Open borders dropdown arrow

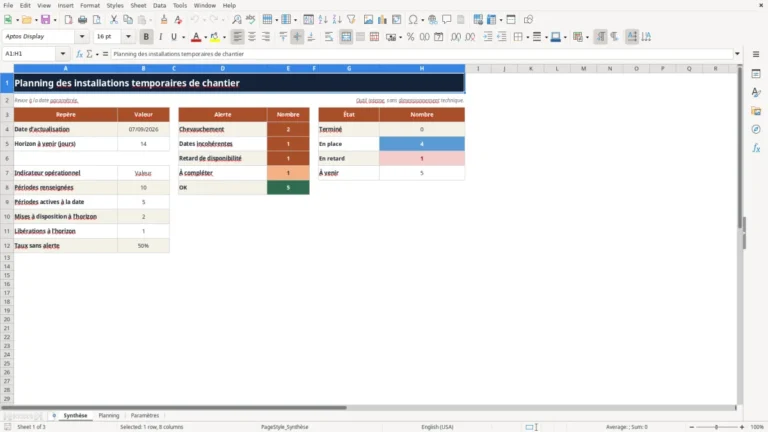pyautogui.click(x=527, y=37)
